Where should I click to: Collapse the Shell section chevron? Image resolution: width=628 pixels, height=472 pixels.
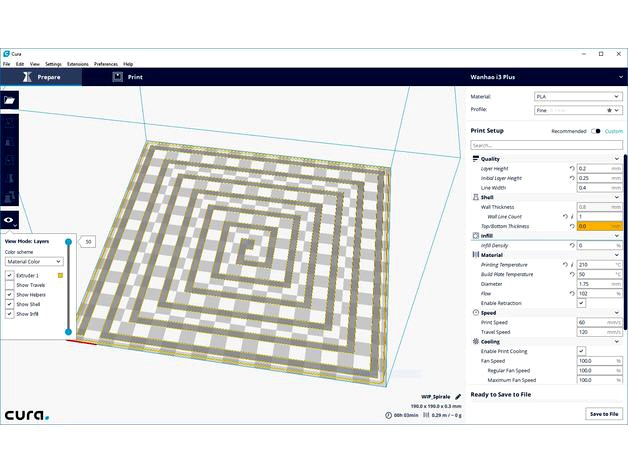click(x=617, y=198)
